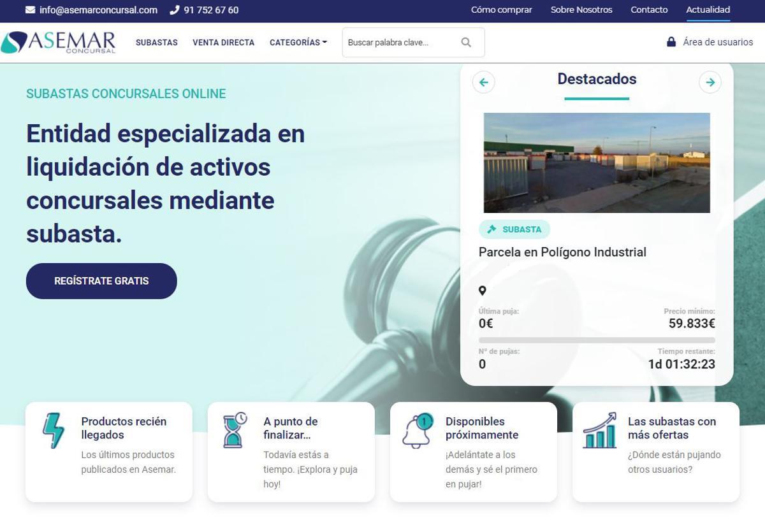765x532 pixels.
Task: Click the gavel icon on the SUBASTA badge
Action: tap(492, 229)
